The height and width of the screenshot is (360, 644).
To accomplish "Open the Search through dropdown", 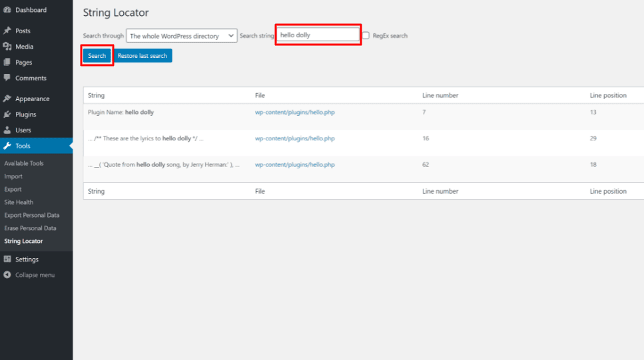I will pyautogui.click(x=182, y=36).
